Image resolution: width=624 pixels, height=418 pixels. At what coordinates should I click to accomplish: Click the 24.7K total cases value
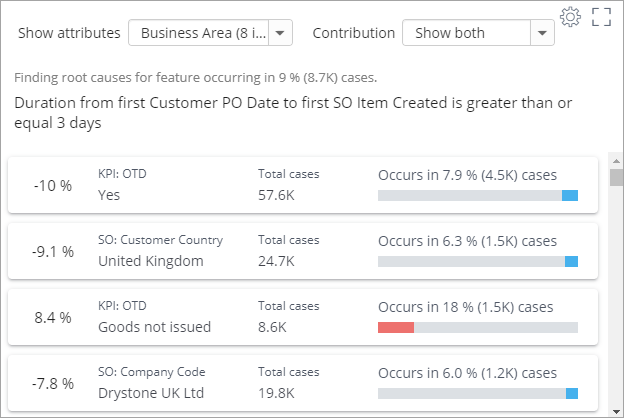click(277, 262)
